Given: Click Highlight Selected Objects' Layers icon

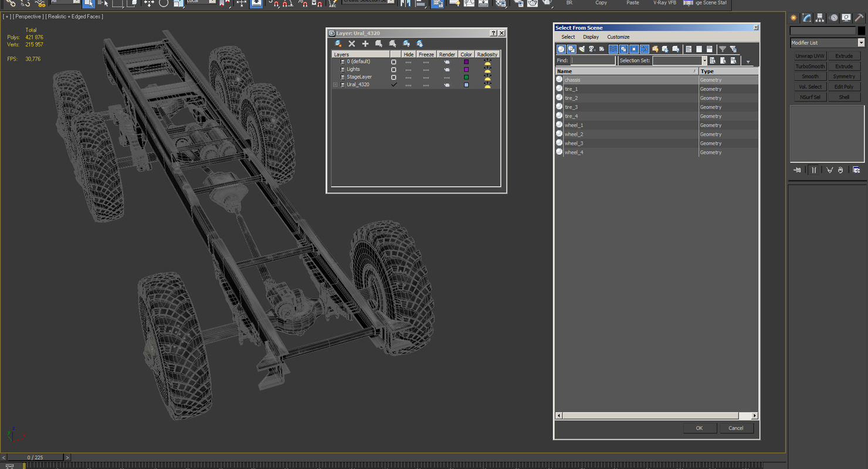Looking at the screenshot, I should pos(392,43).
